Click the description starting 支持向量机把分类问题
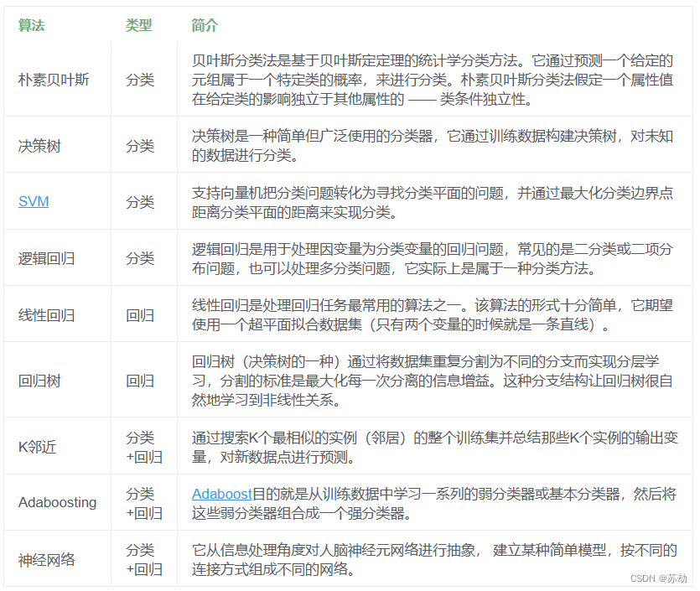 pos(432,202)
